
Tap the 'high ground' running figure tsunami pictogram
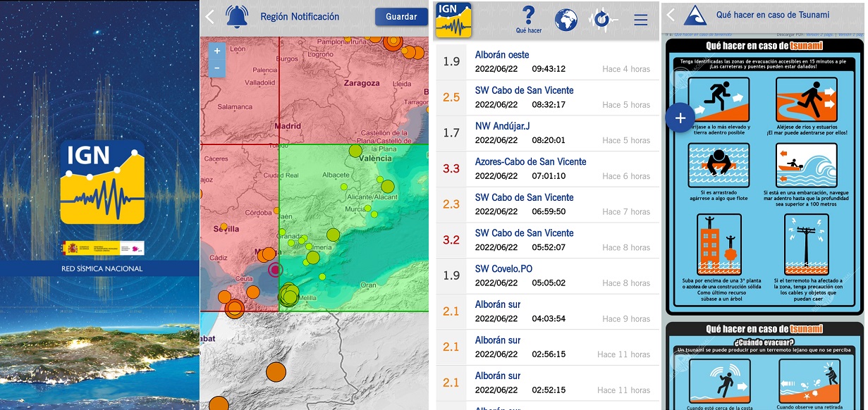[718, 99]
